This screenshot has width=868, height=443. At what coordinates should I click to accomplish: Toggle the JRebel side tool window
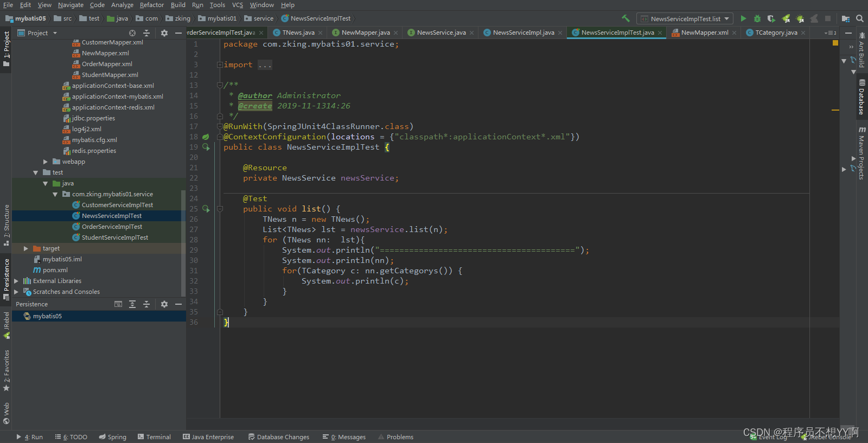pyautogui.click(x=7, y=325)
